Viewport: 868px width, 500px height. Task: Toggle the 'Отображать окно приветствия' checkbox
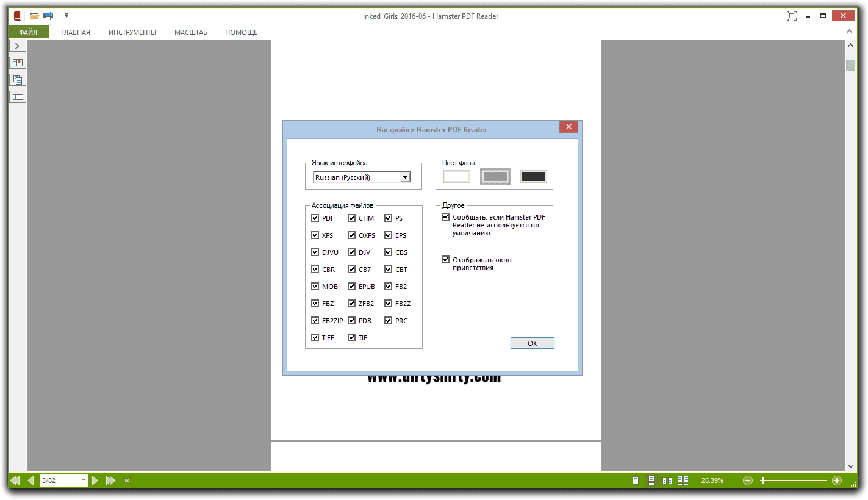coord(445,259)
